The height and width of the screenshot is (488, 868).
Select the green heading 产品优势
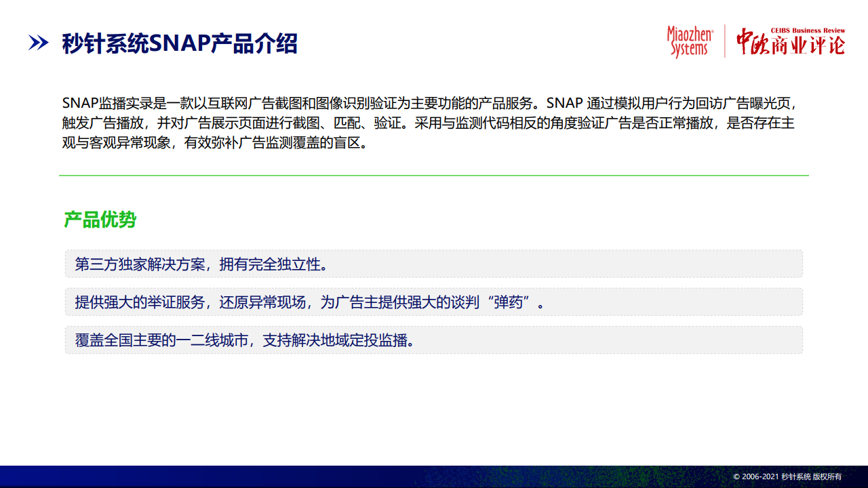click(x=100, y=220)
